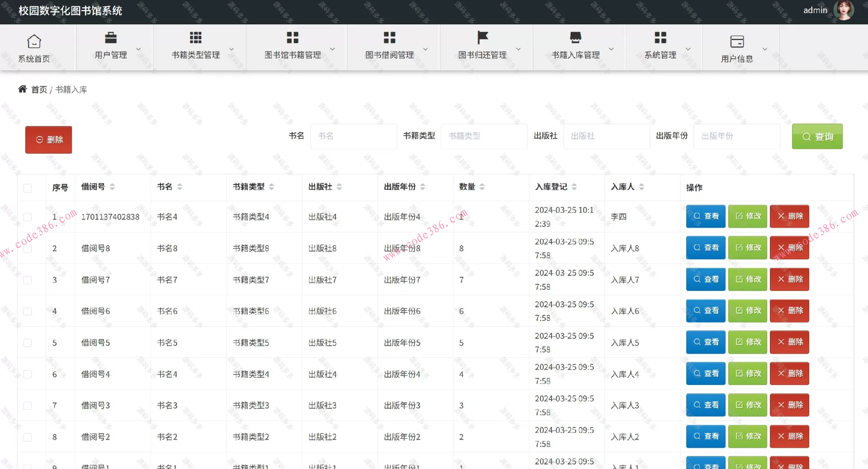Sort by 书籍类型 column arrows
This screenshot has height=469, width=868.
[271, 187]
